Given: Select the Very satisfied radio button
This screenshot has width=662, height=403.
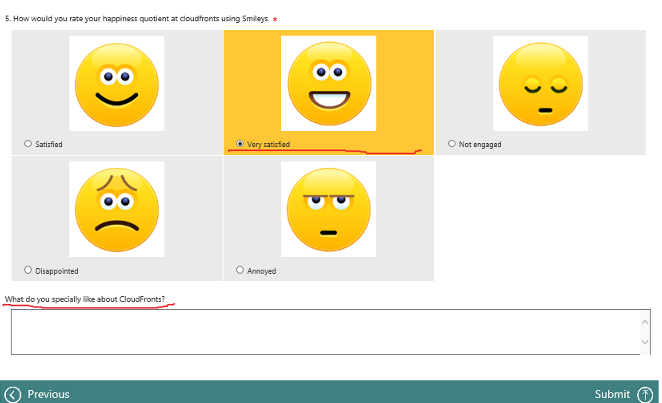Looking at the screenshot, I should pyautogui.click(x=240, y=144).
